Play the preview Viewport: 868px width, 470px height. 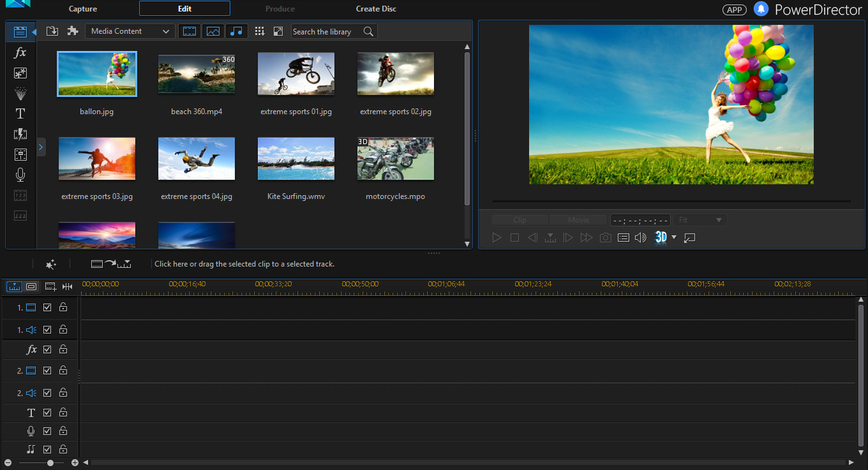497,238
